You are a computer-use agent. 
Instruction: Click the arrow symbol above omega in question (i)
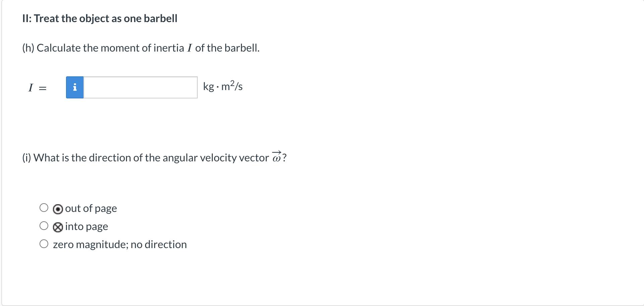click(276, 152)
